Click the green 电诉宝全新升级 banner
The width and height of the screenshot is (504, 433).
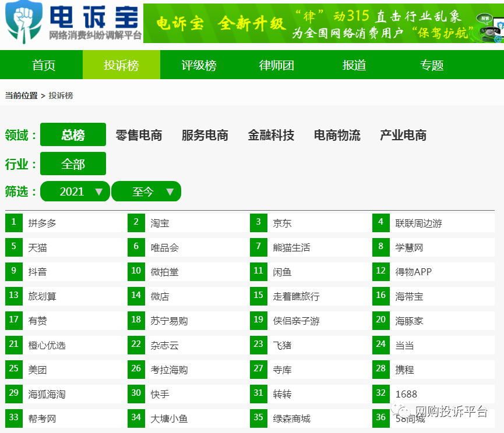click(x=323, y=23)
